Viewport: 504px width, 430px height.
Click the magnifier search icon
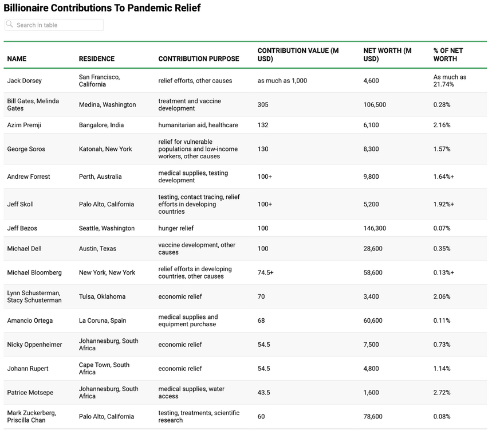coord(10,25)
